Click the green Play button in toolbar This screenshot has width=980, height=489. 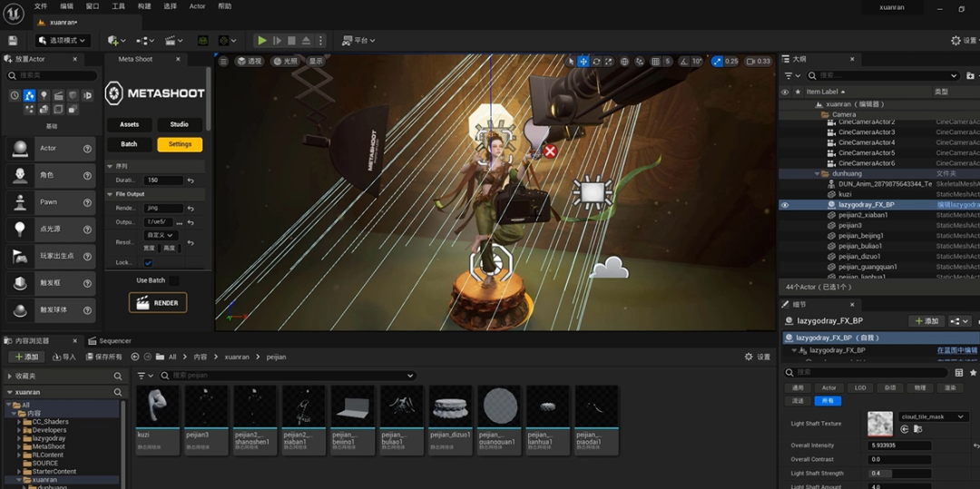click(262, 41)
